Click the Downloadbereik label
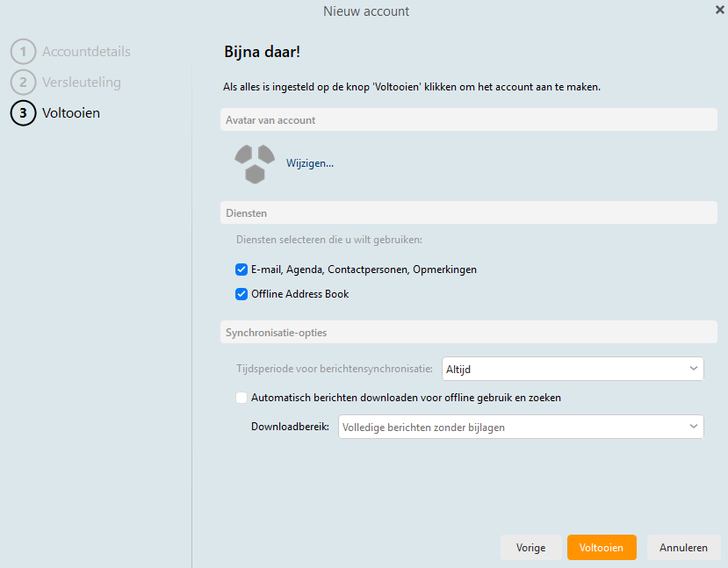This screenshot has width=728, height=568. [290, 427]
